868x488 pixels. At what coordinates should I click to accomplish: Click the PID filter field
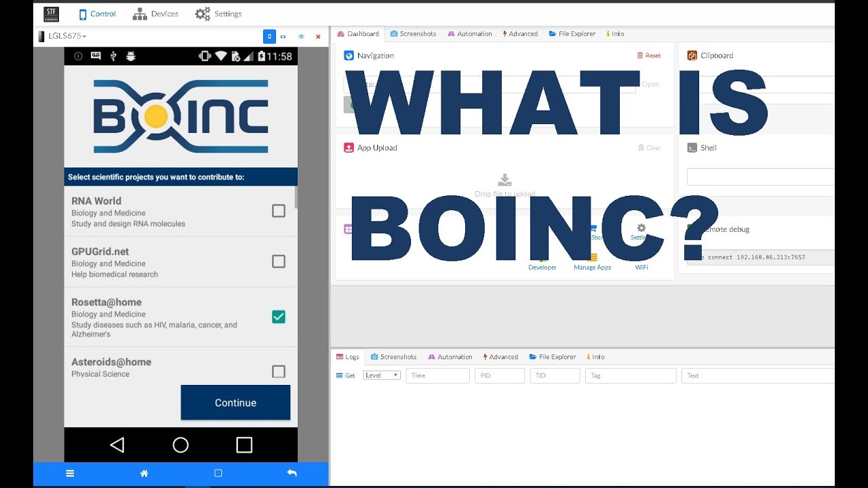[x=500, y=375]
